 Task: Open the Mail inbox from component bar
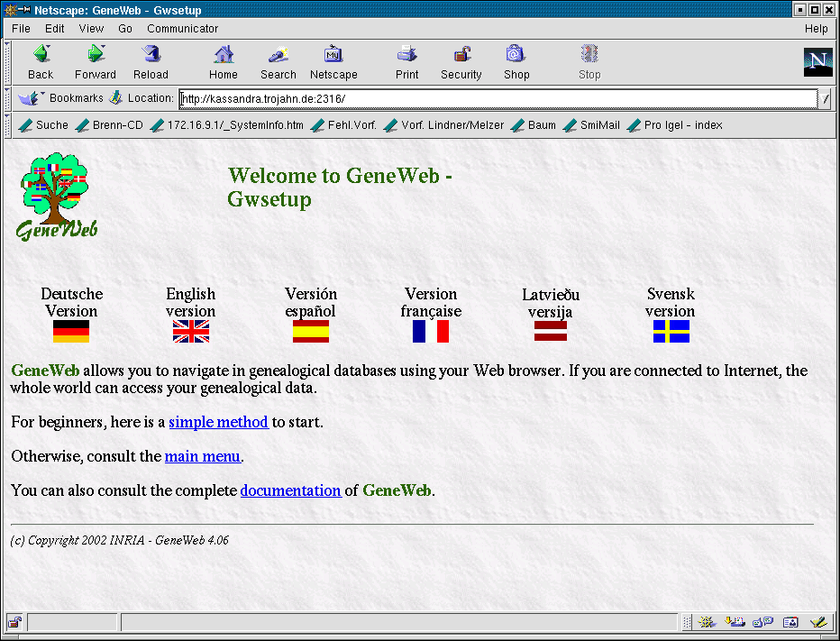(x=735, y=622)
